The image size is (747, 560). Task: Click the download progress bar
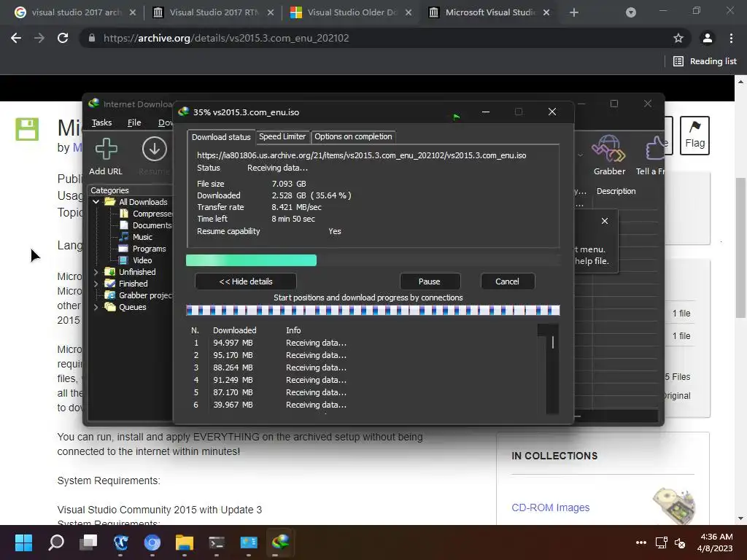point(373,260)
